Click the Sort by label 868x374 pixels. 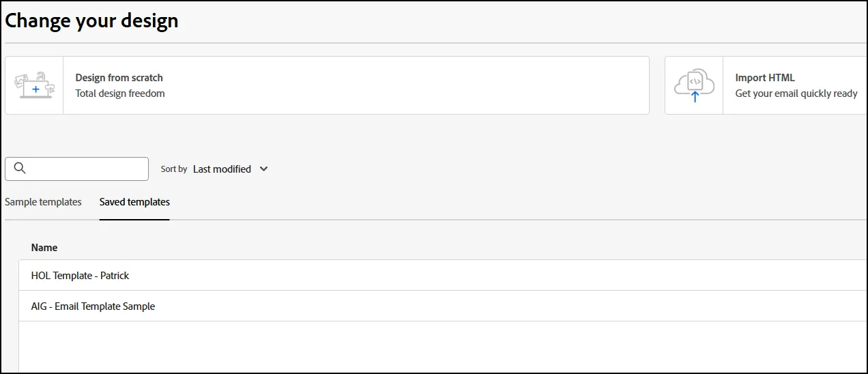(x=174, y=169)
